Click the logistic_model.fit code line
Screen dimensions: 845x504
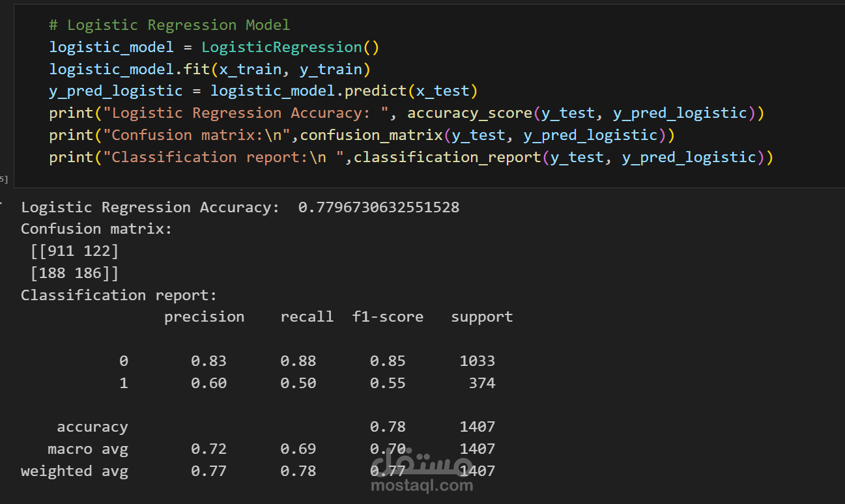[210, 70]
